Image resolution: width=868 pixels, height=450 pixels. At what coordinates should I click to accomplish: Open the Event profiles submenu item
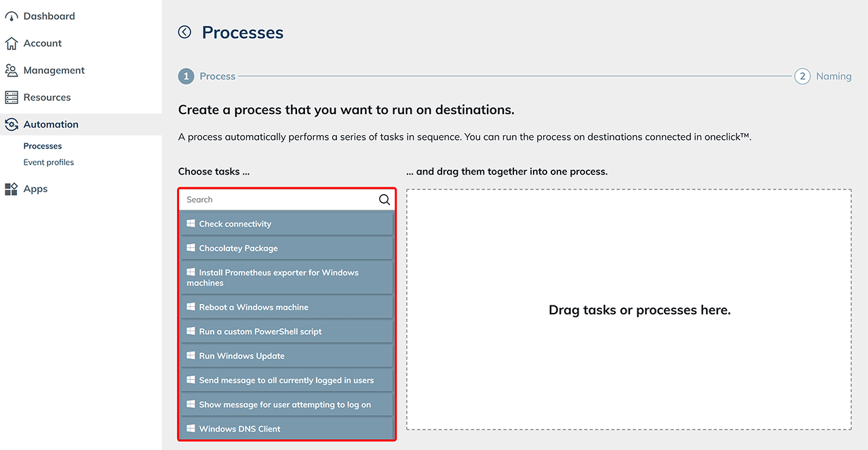[49, 162]
